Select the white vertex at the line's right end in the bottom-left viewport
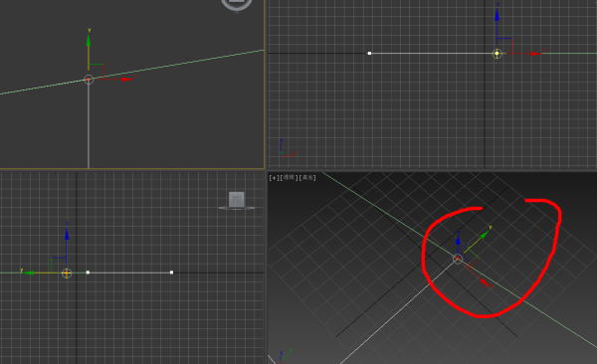The image size is (597, 364). [171, 273]
